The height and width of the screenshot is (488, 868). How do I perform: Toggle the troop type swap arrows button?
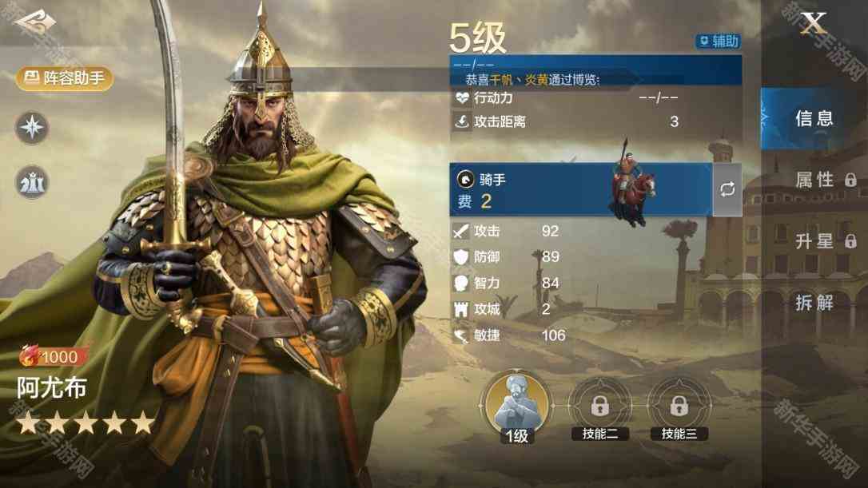(727, 189)
